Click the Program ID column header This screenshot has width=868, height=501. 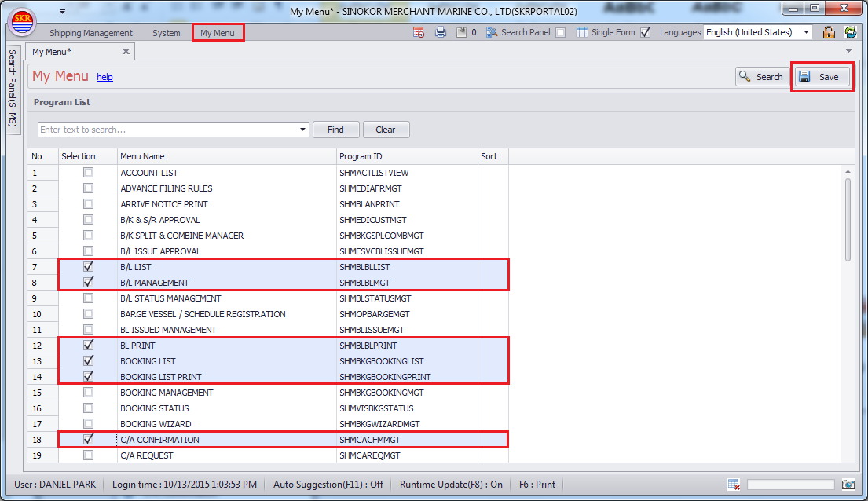tap(407, 157)
